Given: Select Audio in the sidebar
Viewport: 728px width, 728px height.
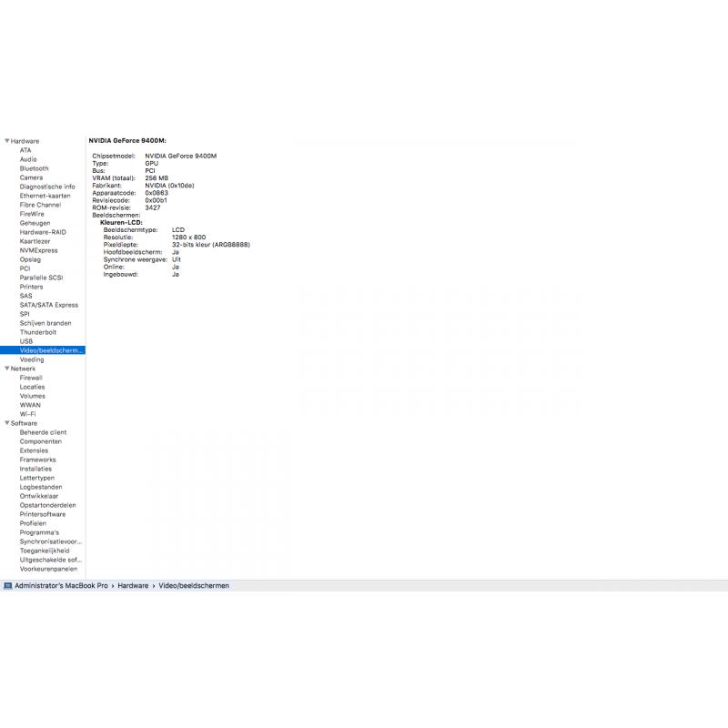Looking at the screenshot, I should click(28, 159).
